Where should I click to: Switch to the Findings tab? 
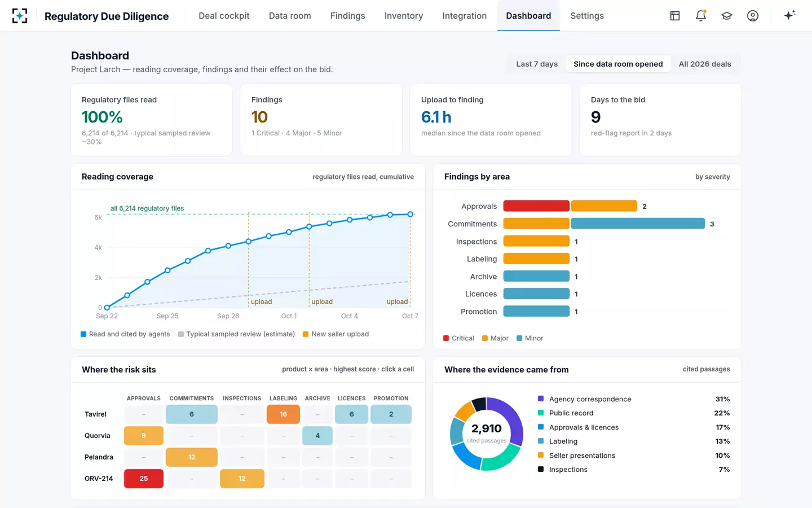click(348, 16)
